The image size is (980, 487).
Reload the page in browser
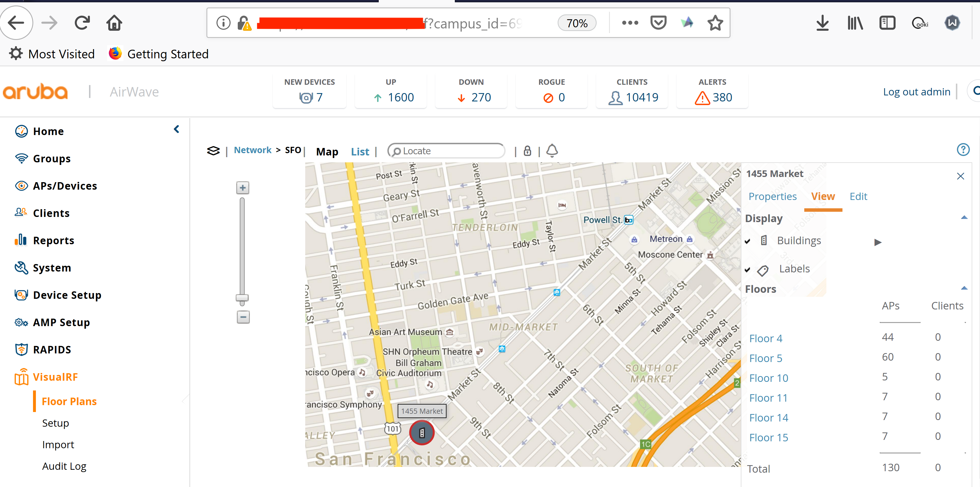pyautogui.click(x=82, y=23)
